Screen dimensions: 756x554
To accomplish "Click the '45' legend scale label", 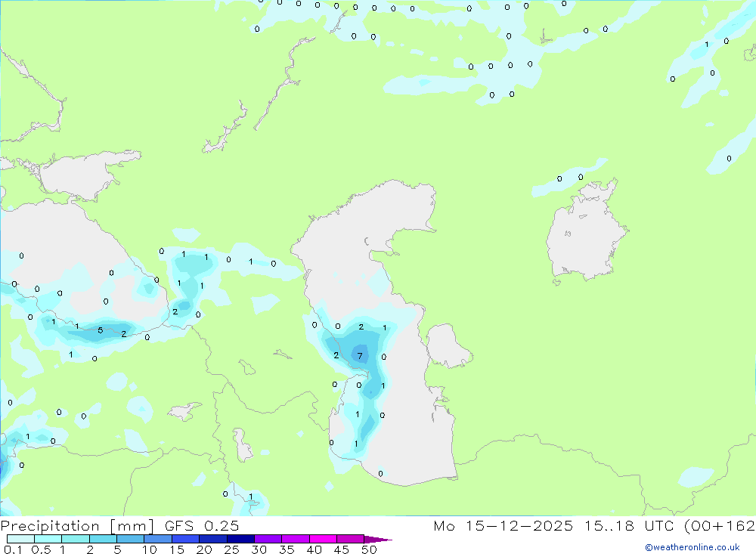I will pos(342,549).
